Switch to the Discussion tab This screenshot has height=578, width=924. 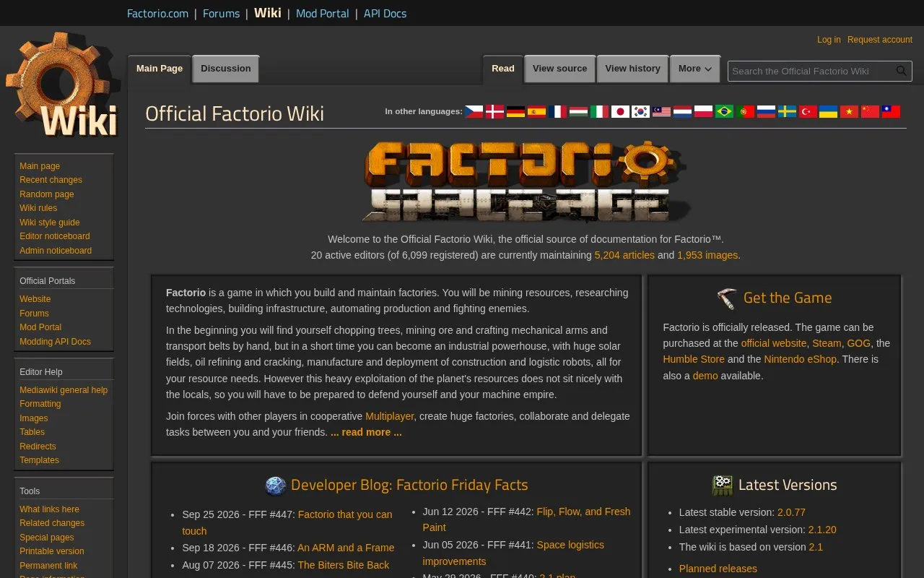(226, 69)
